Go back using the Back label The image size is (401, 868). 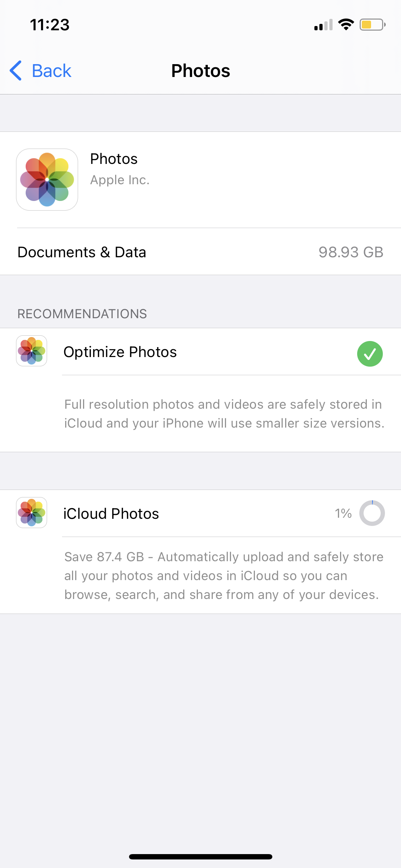51,71
